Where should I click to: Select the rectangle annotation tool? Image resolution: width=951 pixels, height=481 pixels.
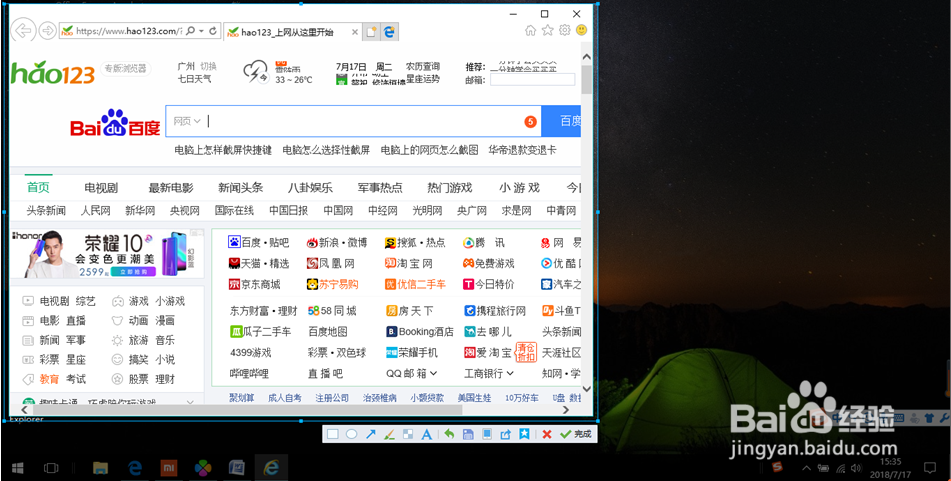pyautogui.click(x=333, y=434)
